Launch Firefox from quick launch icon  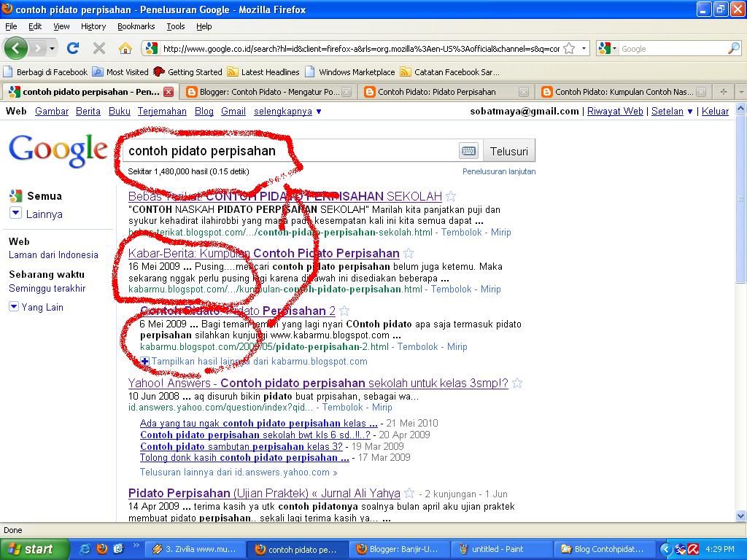pyautogui.click(x=102, y=549)
